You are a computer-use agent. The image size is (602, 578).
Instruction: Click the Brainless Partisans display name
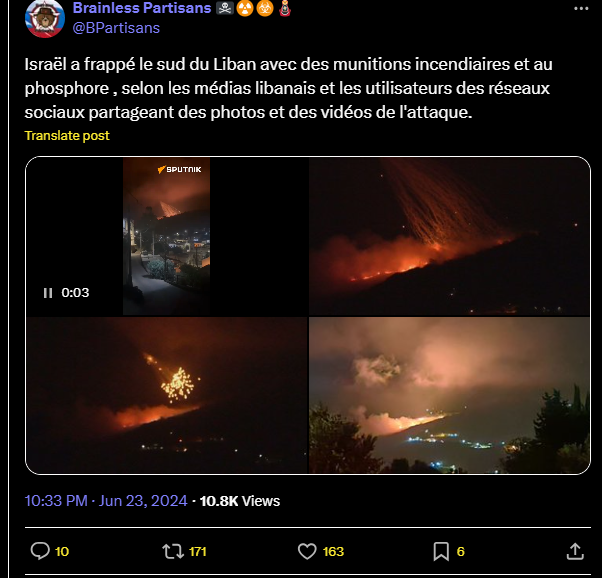click(142, 8)
